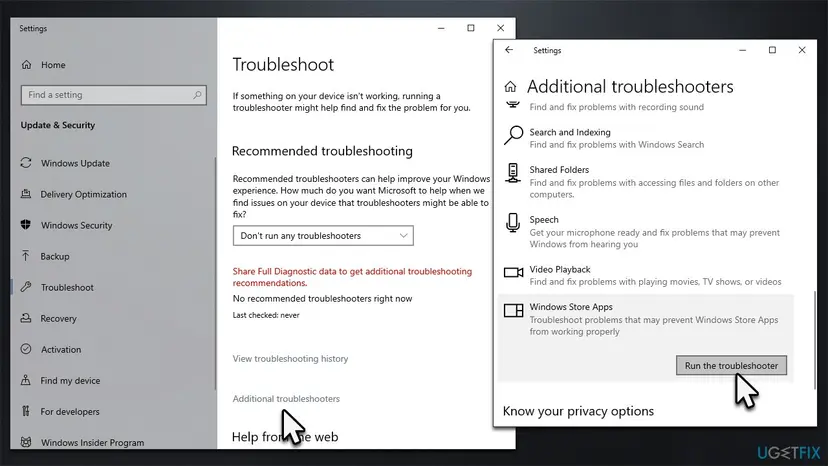Click the back arrow in Additional troubleshooters window
Image resolution: width=828 pixels, height=466 pixels.
[x=509, y=50]
